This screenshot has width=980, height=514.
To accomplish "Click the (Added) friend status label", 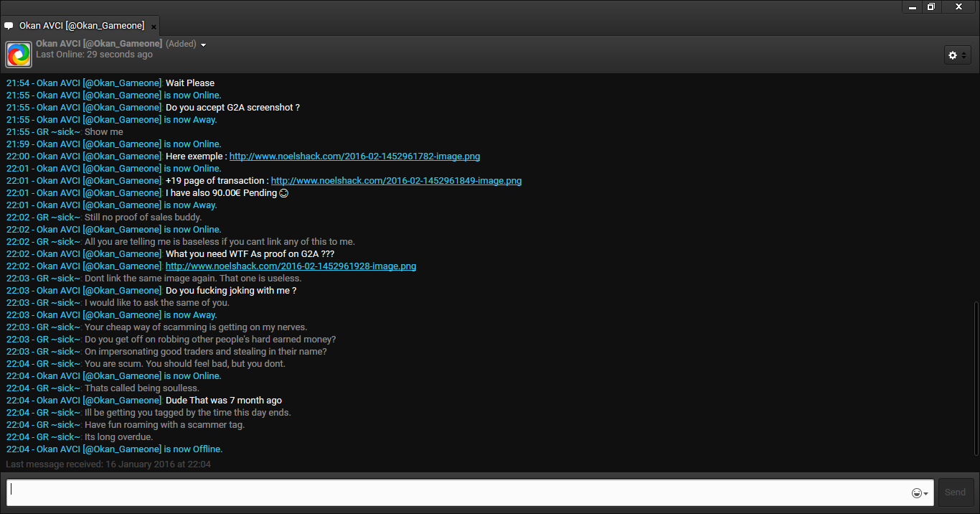I will [x=181, y=44].
